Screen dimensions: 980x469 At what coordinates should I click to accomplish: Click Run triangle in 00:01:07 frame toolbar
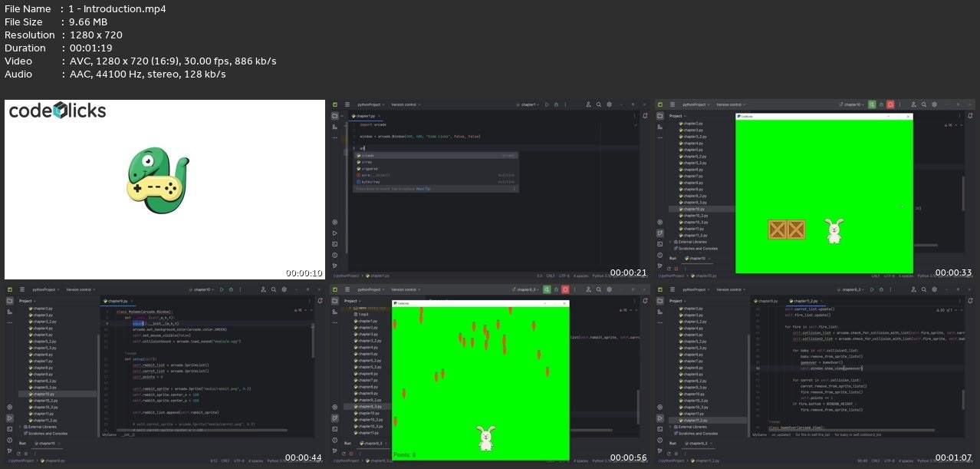(x=872, y=289)
